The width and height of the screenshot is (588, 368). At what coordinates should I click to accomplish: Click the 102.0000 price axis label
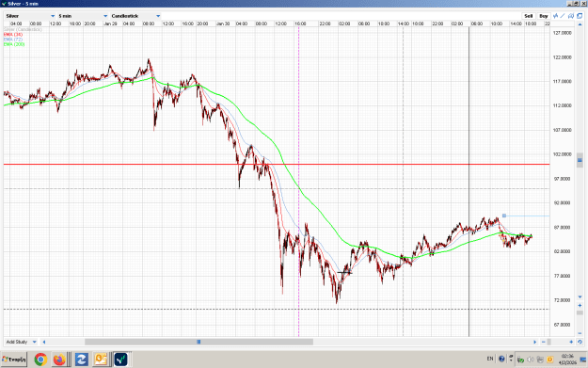pyautogui.click(x=563, y=154)
